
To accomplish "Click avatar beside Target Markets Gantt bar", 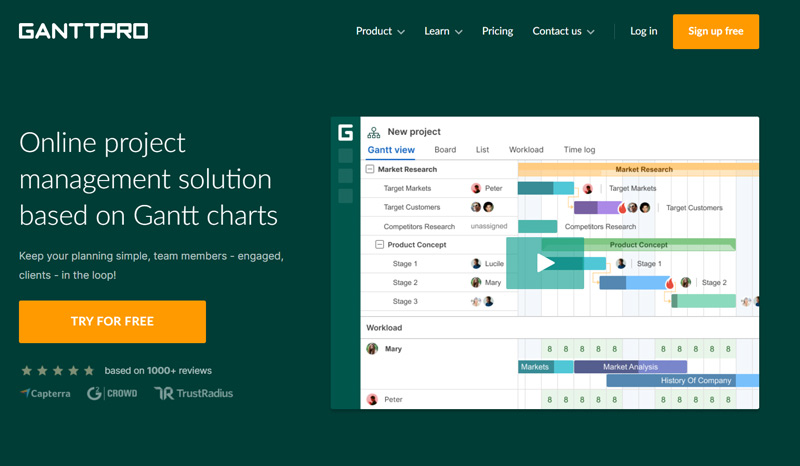I will (x=588, y=189).
